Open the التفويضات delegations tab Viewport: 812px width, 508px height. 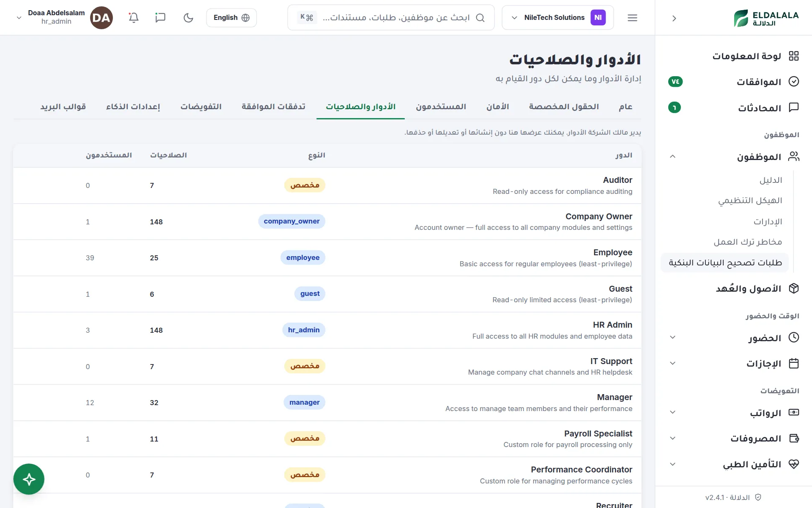click(201, 107)
